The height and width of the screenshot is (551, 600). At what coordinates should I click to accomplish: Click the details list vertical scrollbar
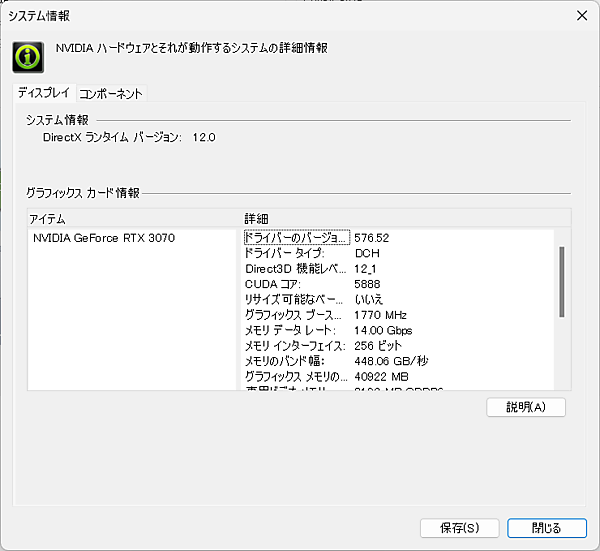(x=562, y=282)
